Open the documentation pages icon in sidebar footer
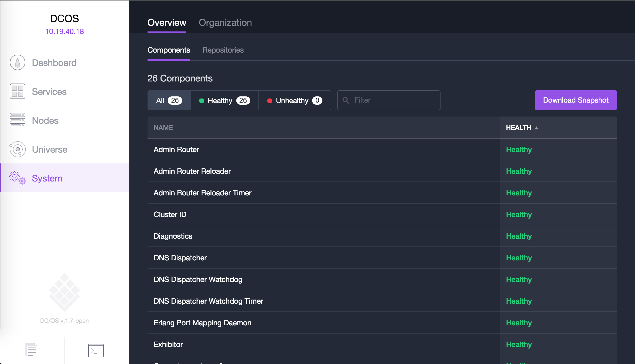 click(31, 350)
